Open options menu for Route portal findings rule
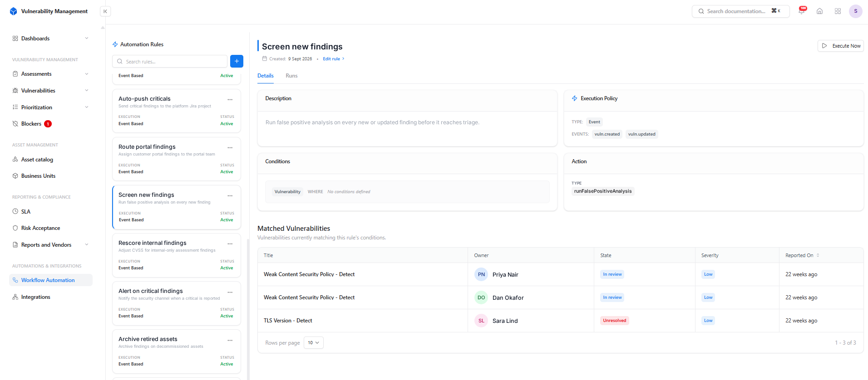868x380 pixels. coord(230,147)
